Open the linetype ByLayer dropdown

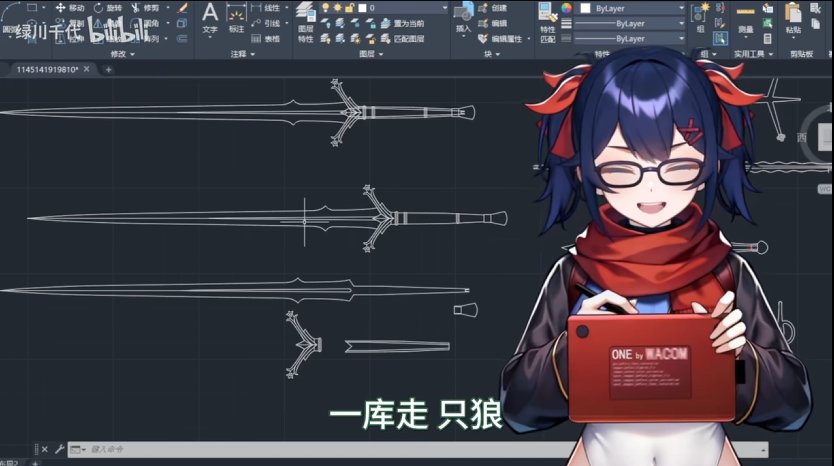630,39
